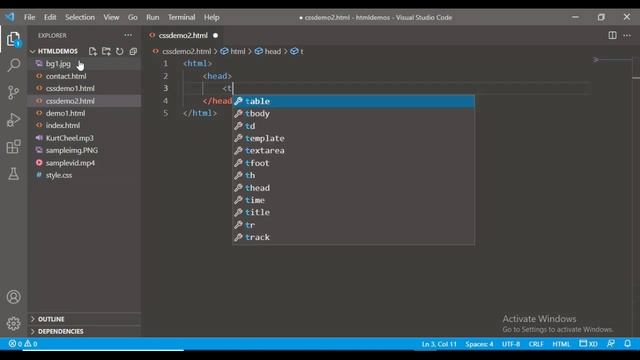Open the View menu
This screenshot has height=360, width=640.
tap(111, 17)
